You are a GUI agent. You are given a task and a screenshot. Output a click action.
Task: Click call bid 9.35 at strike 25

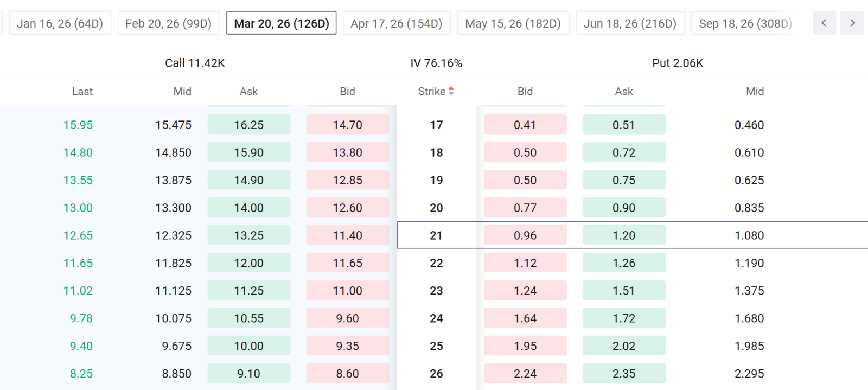pyautogui.click(x=348, y=346)
